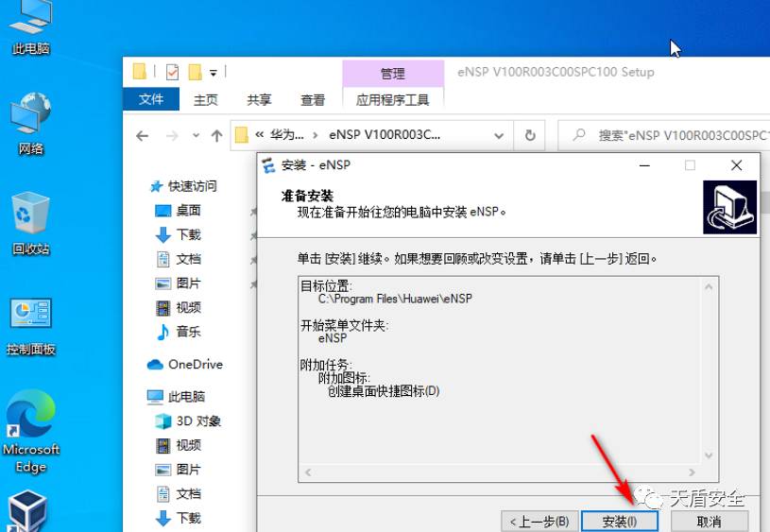Open the 文件 tab in Explorer
Screen dimensions: 770x532
(x=151, y=100)
